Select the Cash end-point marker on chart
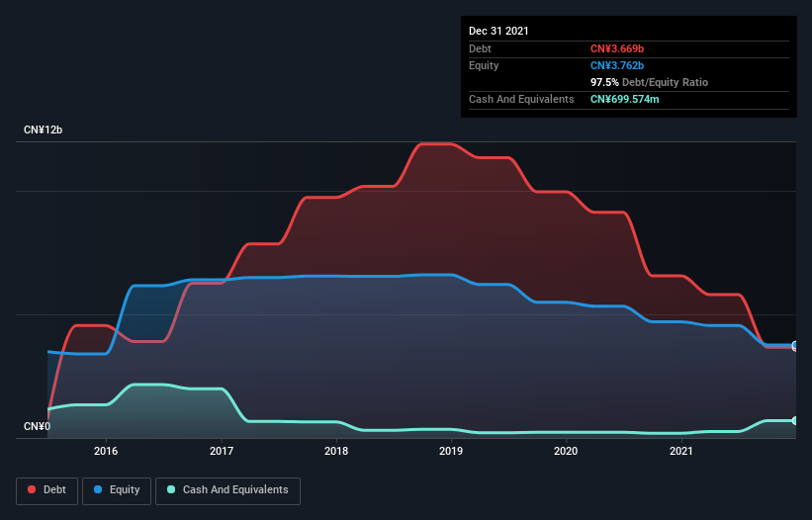The image size is (812, 520). tap(795, 421)
